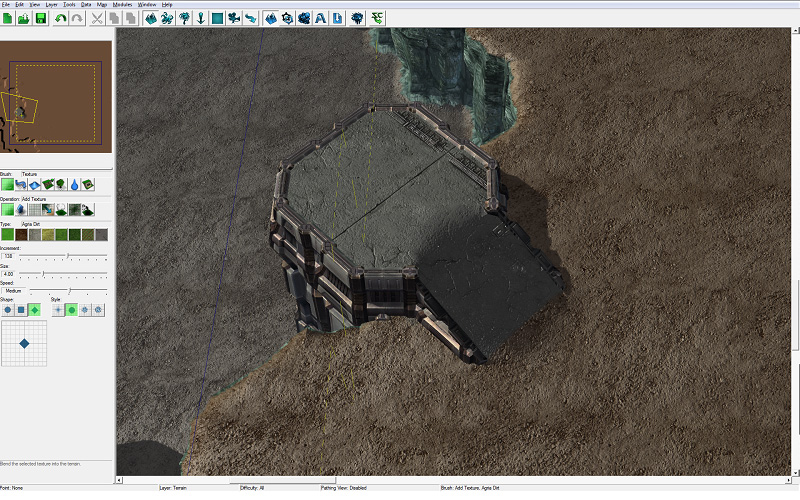This screenshot has width=800, height=500.
Task: Open the Import module icon
Action: point(338,19)
